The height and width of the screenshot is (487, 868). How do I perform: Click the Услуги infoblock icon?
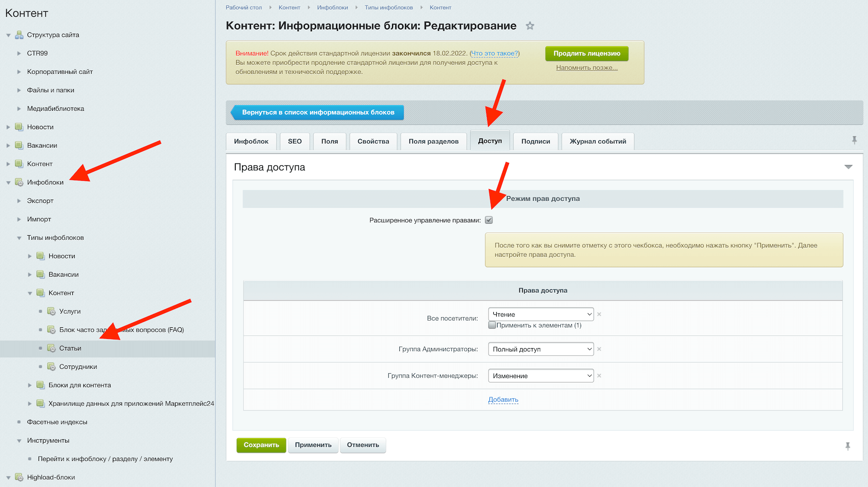point(52,311)
